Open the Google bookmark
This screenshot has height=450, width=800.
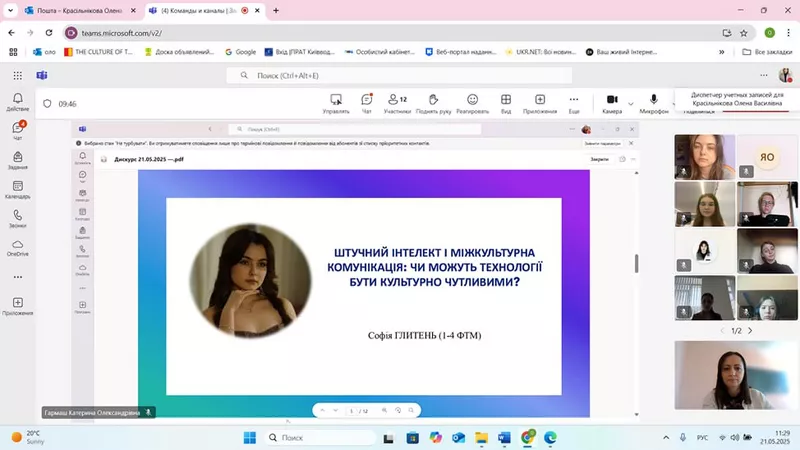241,52
